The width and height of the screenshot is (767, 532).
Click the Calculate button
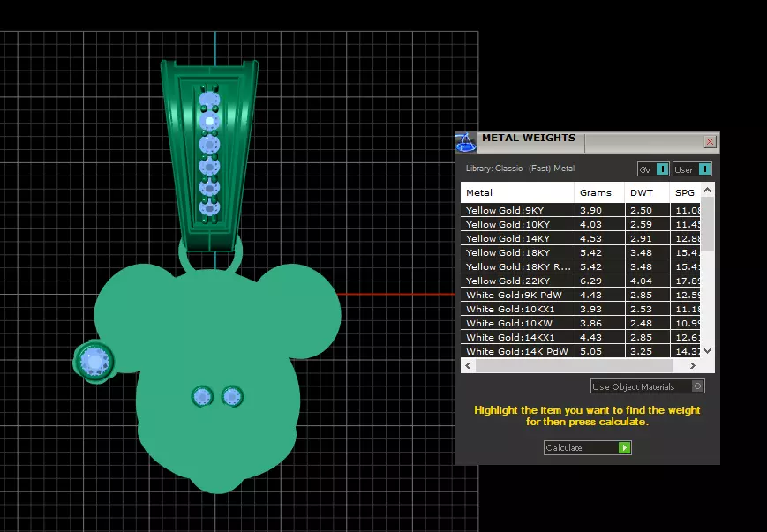588,447
